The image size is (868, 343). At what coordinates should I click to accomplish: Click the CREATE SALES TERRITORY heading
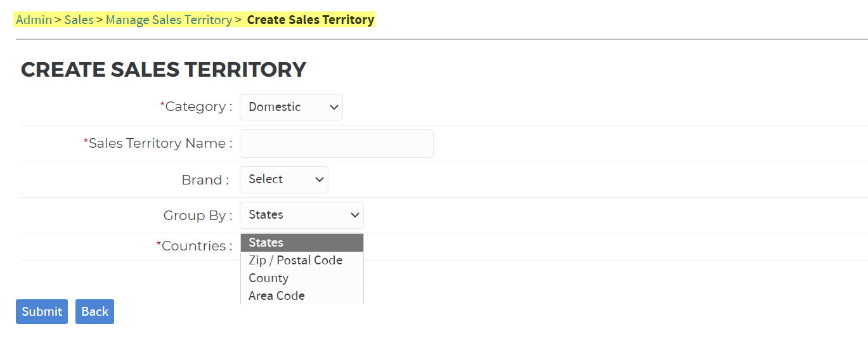(164, 70)
